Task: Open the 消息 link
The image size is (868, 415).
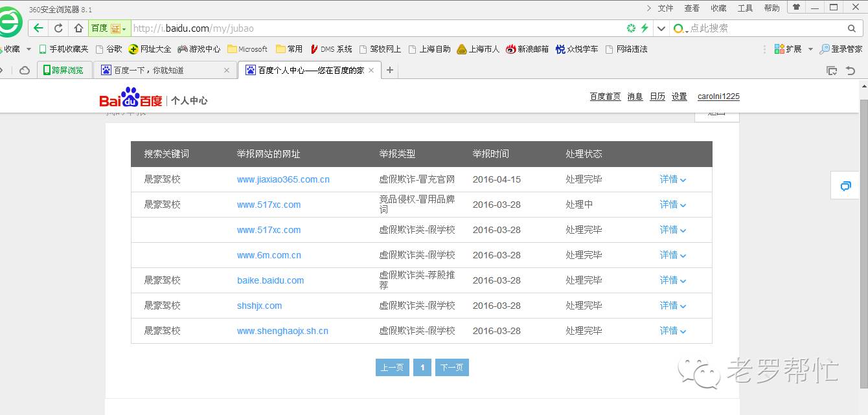Action: (x=635, y=96)
